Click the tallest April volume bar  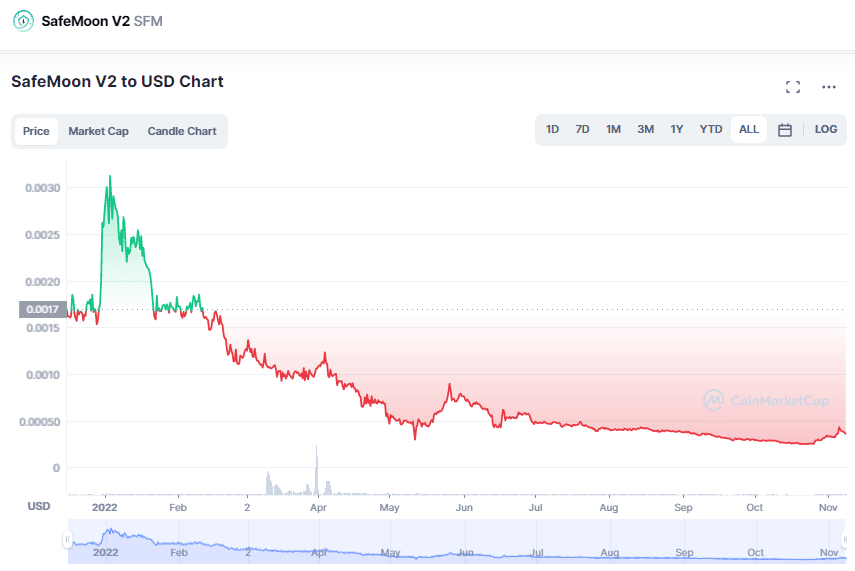pyautogui.click(x=316, y=470)
